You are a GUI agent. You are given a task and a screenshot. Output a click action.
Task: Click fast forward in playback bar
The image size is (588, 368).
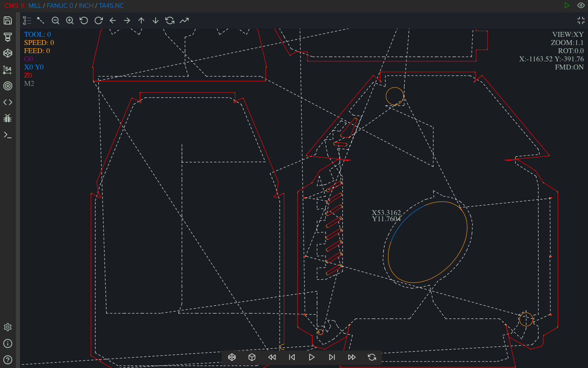pos(352,357)
